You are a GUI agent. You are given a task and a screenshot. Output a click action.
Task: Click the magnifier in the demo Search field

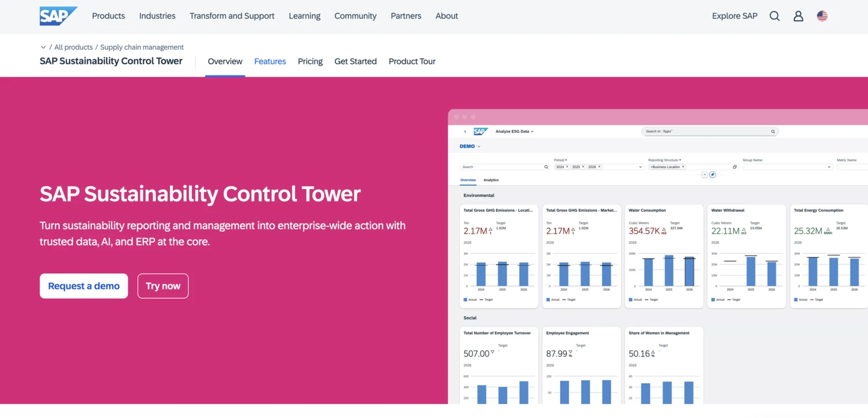pyautogui.click(x=546, y=167)
